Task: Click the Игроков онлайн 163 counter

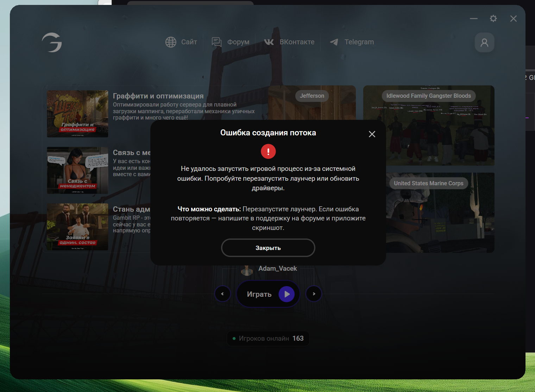Action: click(268, 339)
